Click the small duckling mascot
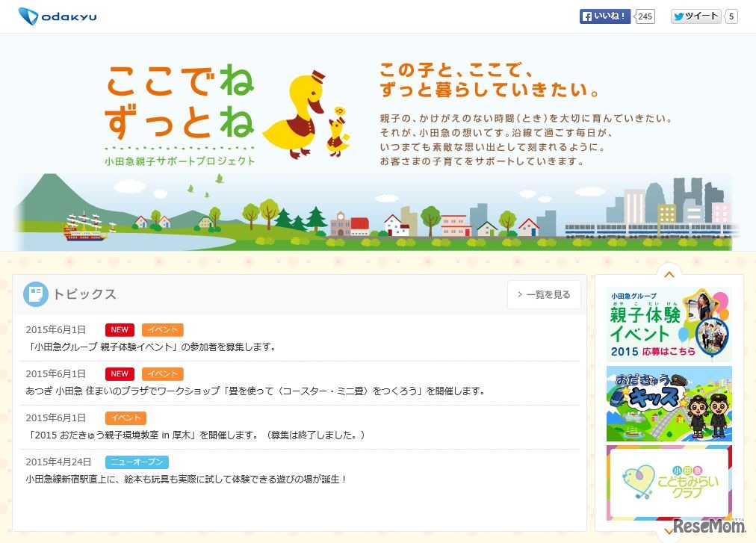The width and height of the screenshot is (756, 543). tap(338, 131)
